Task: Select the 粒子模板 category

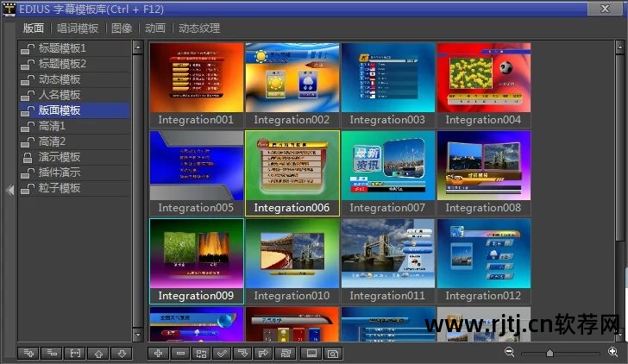Action: [74, 188]
